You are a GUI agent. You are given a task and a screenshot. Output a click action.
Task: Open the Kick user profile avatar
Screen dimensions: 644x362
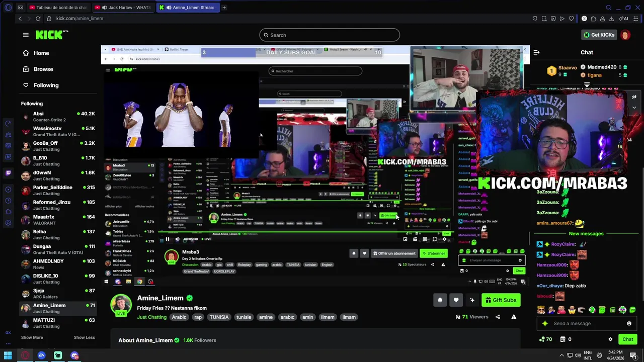(x=625, y=35)
